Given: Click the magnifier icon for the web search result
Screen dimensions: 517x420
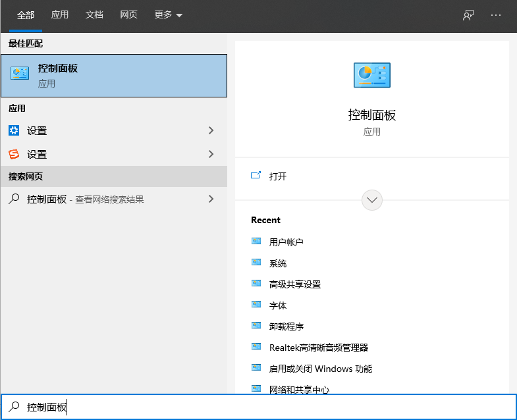Looking at the screenshot, I should pos(14,199).
